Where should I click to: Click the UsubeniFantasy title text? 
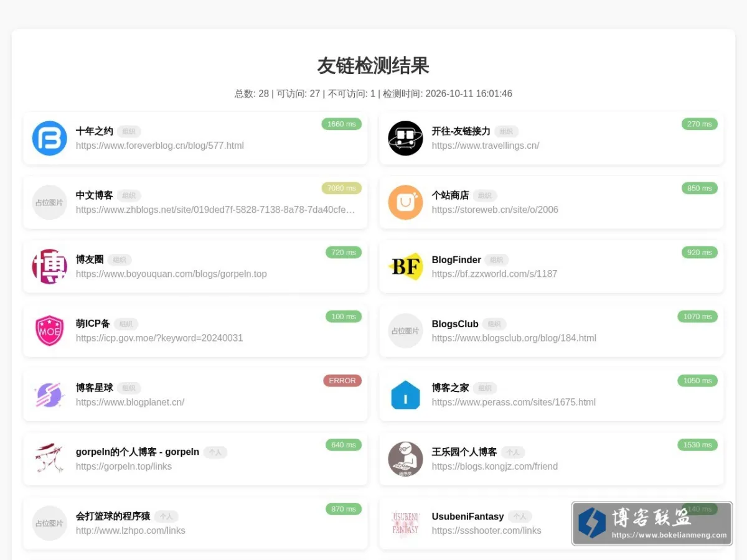click(468, 516)
